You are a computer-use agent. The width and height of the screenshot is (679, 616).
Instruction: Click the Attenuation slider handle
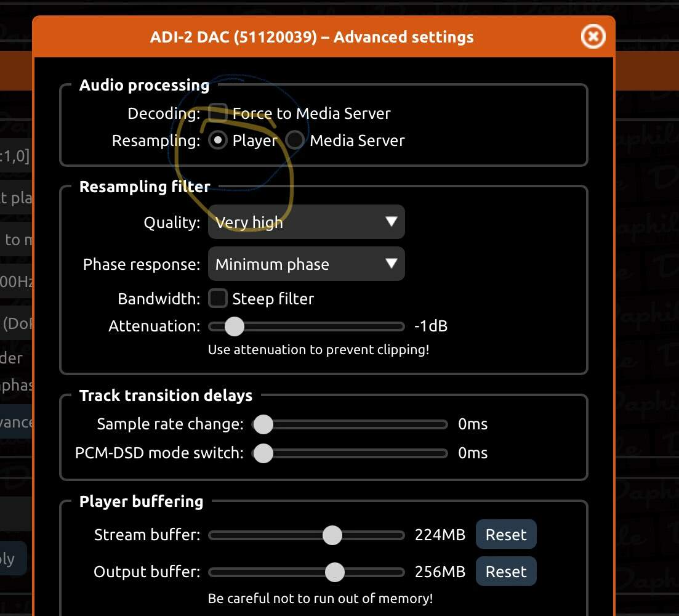[235, 326]
